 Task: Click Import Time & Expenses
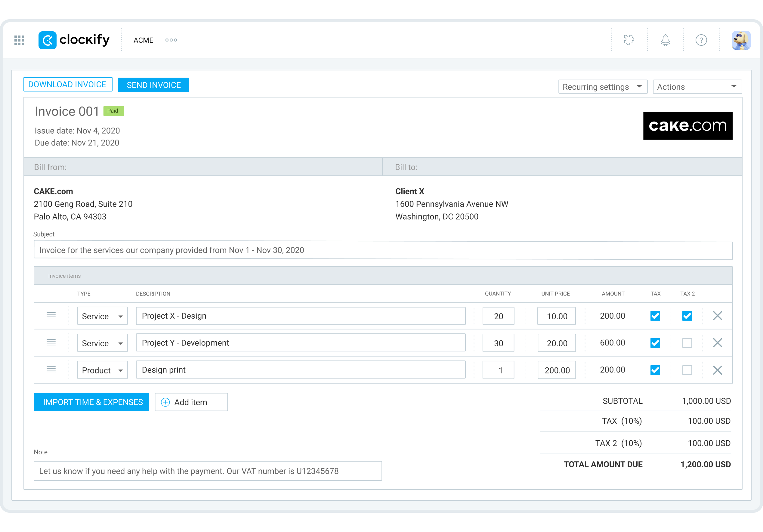(91, 402)
